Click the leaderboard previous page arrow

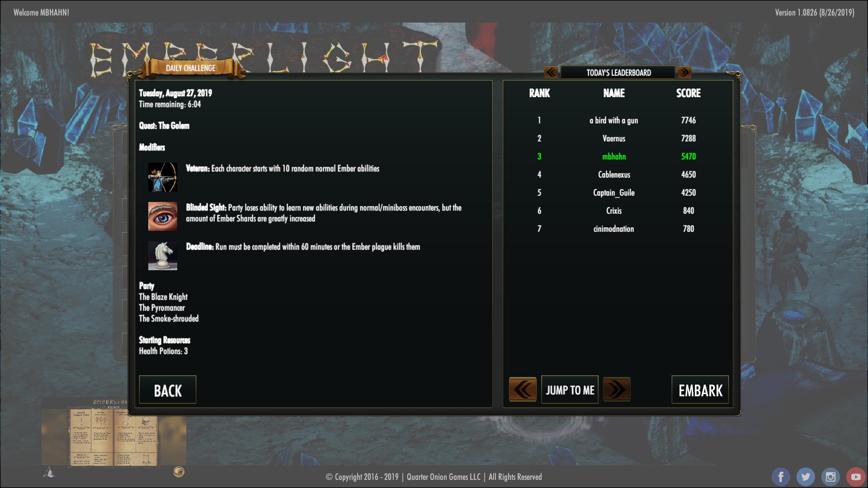[x=550, y=72]
